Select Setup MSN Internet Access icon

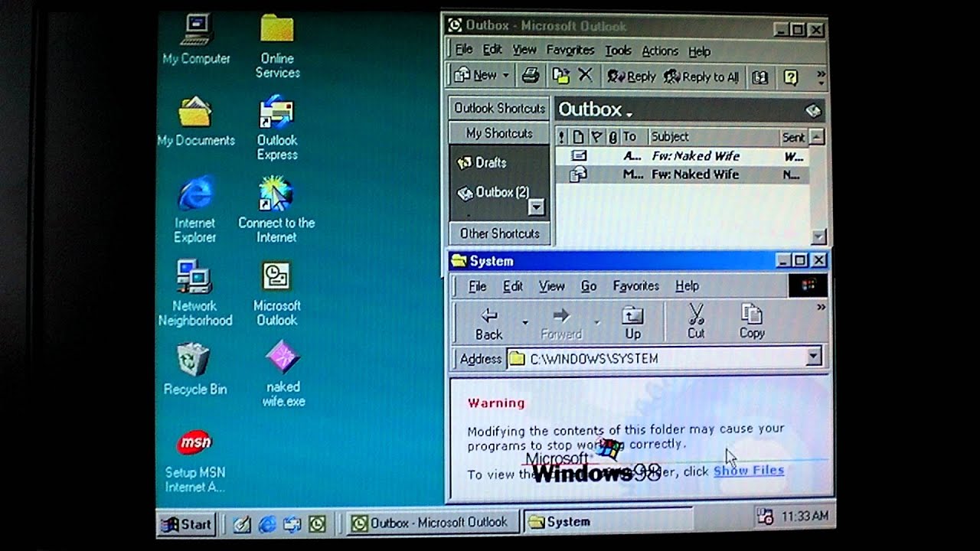(194, 460)
